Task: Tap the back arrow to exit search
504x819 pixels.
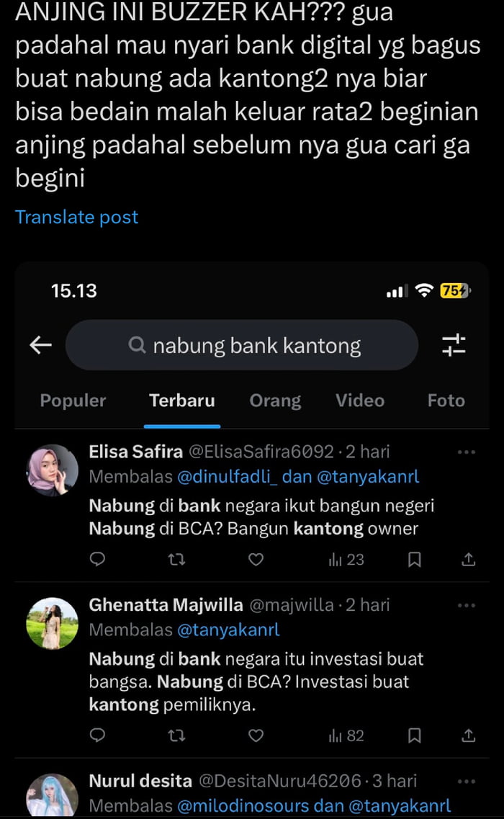Action: click(40, 345)
